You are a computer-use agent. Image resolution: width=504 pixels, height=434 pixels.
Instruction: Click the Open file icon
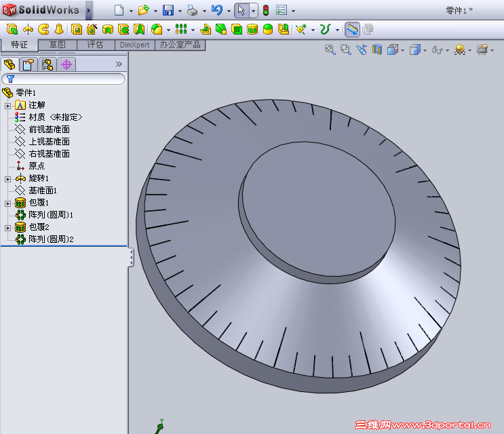[144, 10]
